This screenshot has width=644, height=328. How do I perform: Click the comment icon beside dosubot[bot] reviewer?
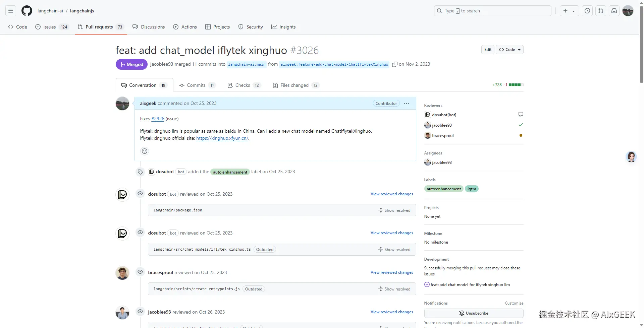tap(521, 115)
